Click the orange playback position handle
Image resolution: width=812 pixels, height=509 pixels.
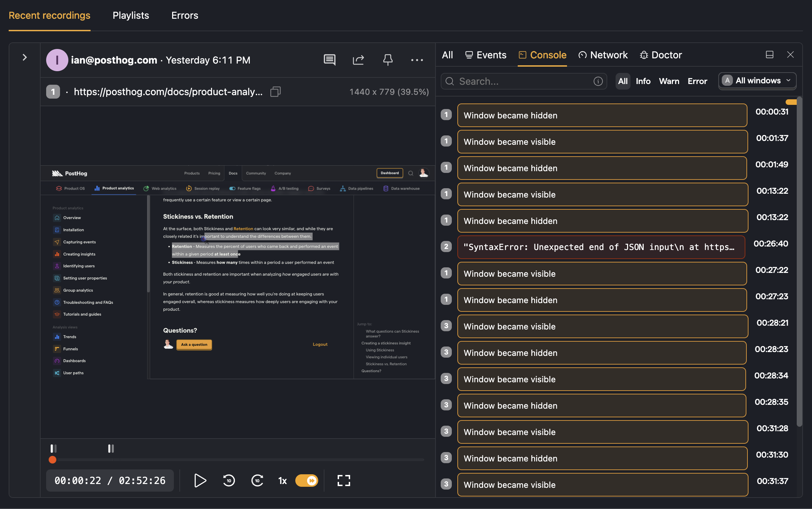point(52,460)
